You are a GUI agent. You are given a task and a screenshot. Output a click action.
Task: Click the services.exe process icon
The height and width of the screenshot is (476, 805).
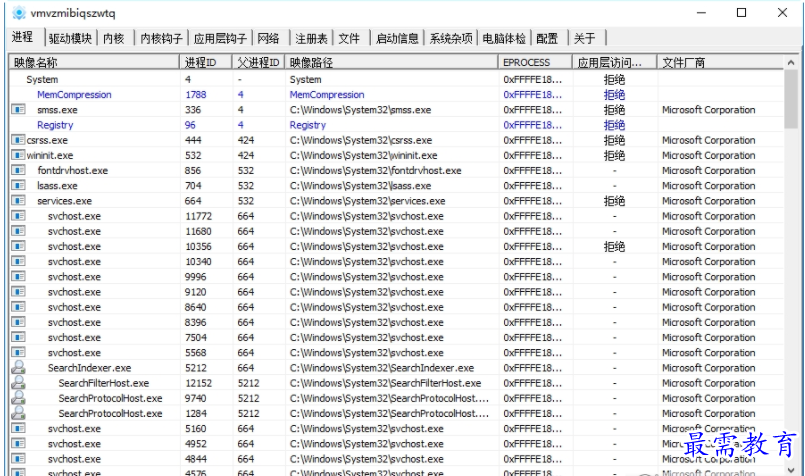click(18, 200)
